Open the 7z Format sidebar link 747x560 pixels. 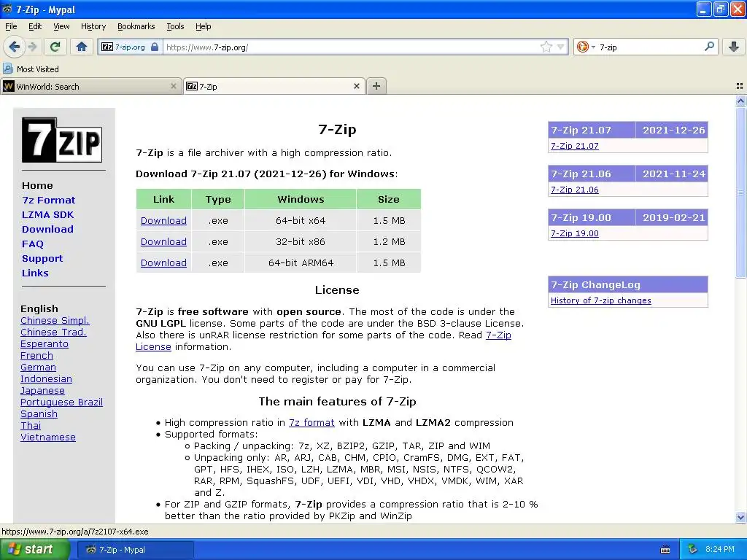49,200
